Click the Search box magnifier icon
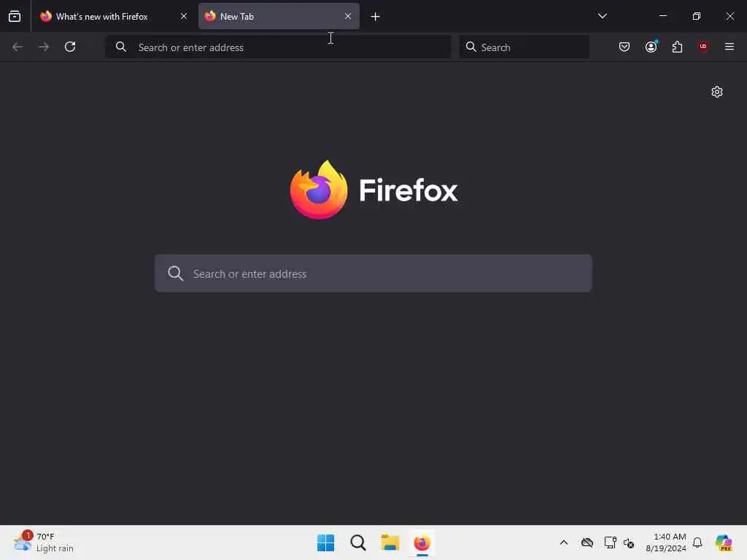 [x=471, y=47]
